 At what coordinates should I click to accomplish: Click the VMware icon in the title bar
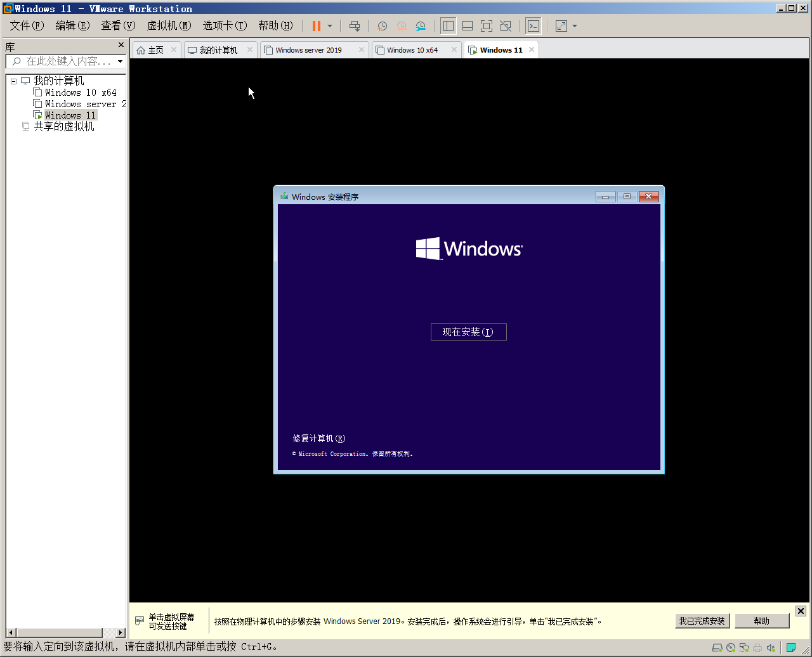[8, 8]
